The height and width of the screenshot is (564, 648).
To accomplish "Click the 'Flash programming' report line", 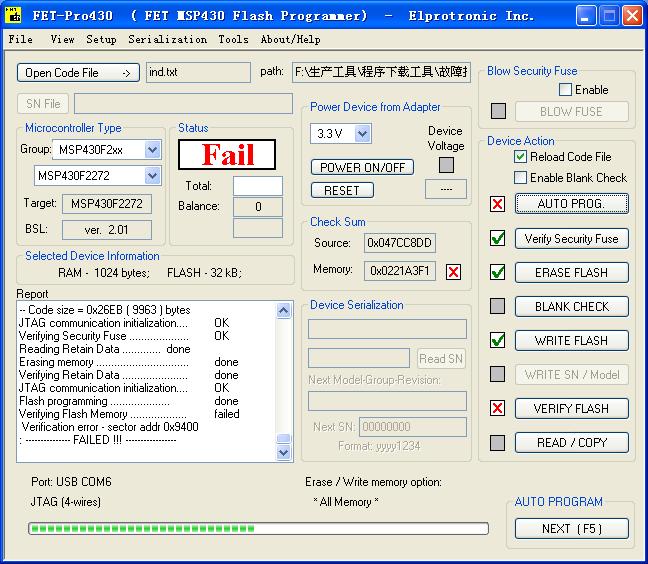I will click(x=129, y=401).
